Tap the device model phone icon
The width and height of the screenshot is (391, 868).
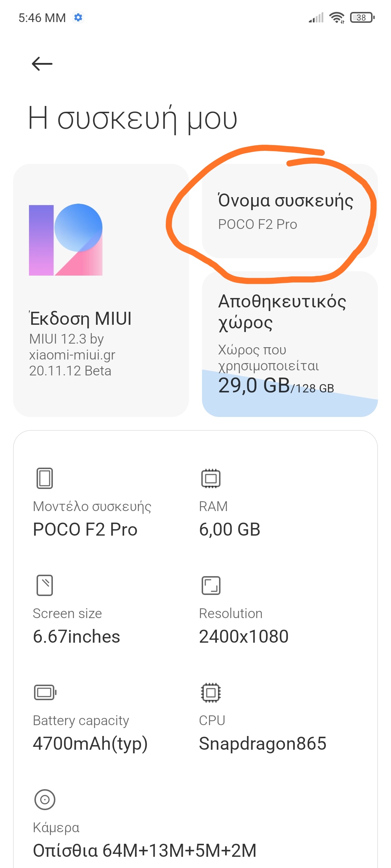45,478
